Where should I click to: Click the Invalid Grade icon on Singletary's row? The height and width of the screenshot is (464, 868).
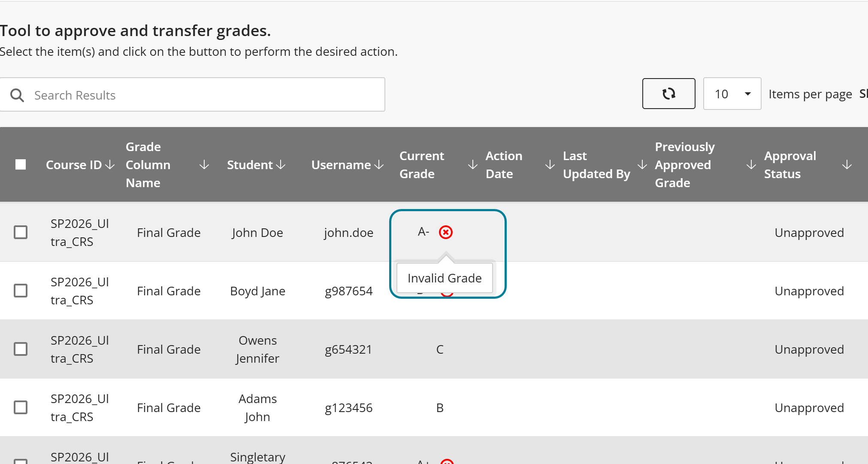tap(447, 461)
